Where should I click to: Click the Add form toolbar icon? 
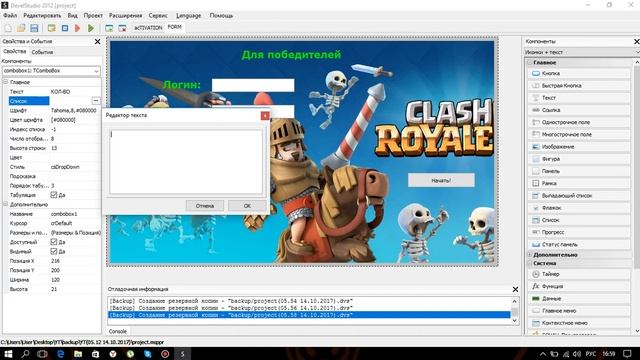coord(109,28)
